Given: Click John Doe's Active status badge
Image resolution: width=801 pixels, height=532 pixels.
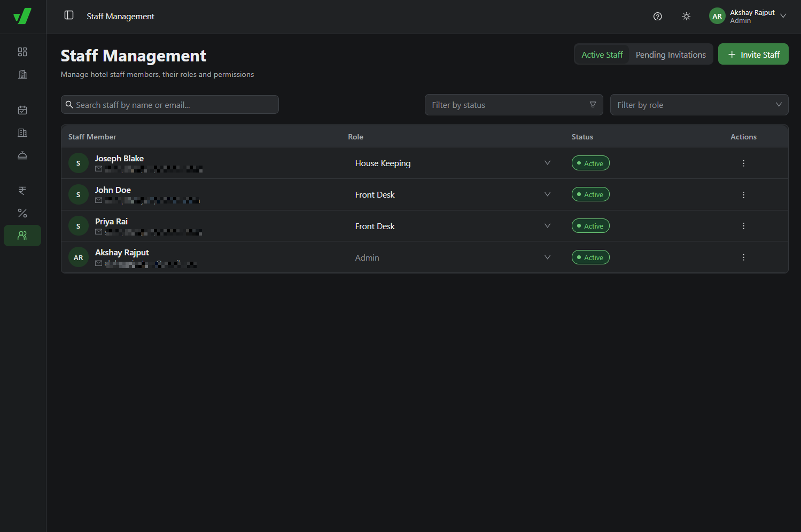Looking at the screenshot, I should [x=590, y=194].
